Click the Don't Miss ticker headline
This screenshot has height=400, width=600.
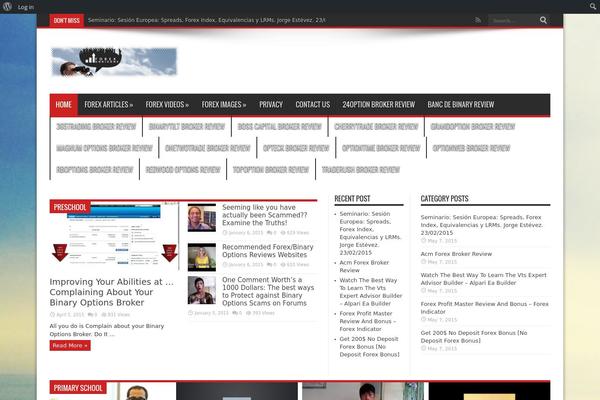coord(207,20)
